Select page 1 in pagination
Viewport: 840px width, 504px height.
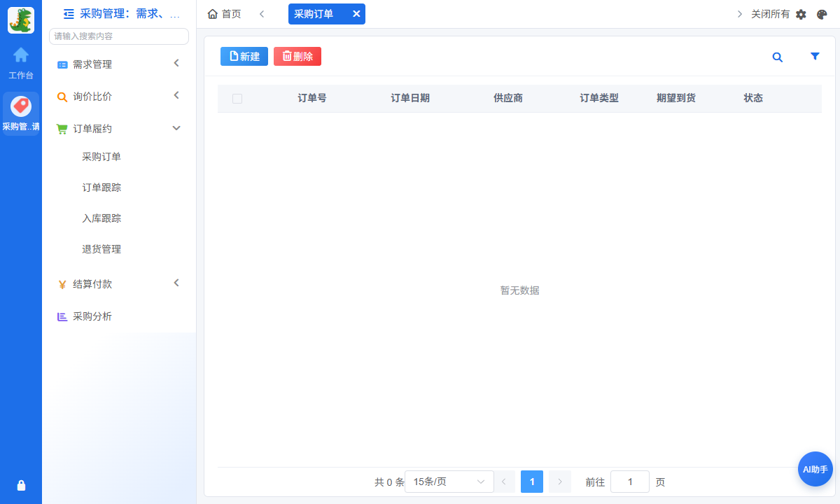(532, 482)
